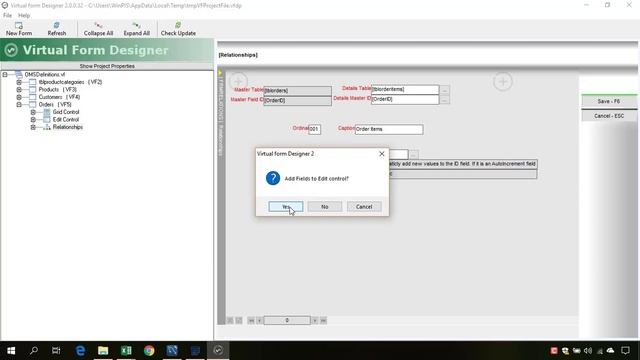Click the right circular plus add icon

tap(502, 82)
